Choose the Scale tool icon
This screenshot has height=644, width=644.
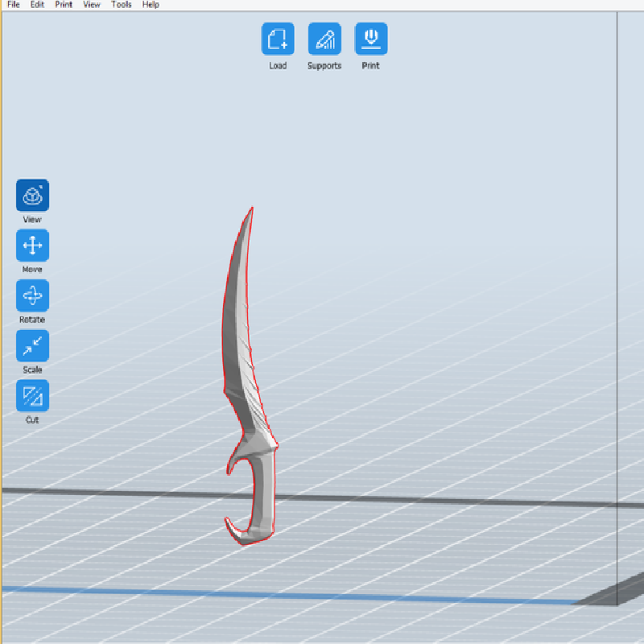32,346
